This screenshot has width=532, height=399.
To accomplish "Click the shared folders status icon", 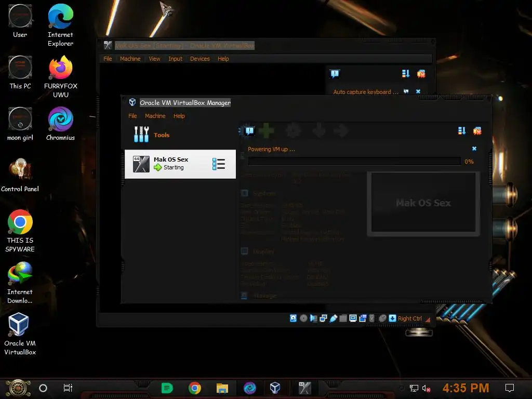I will [x=343, y=318].
